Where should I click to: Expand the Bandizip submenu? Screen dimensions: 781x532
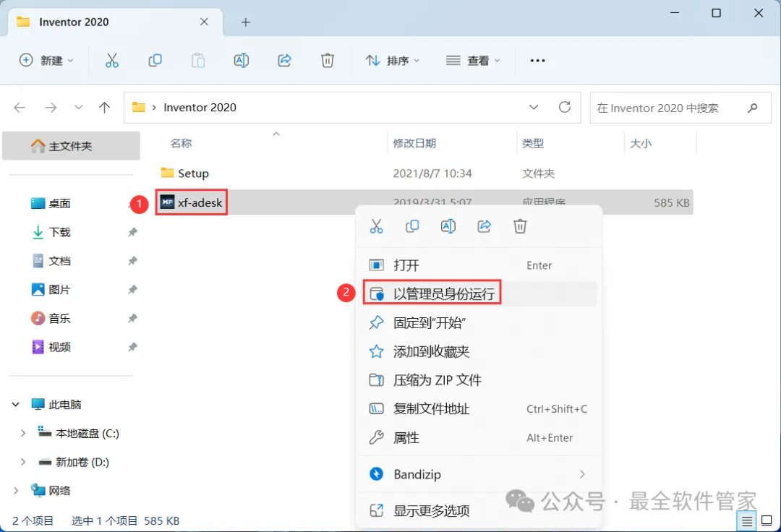[x=582, y=474]
